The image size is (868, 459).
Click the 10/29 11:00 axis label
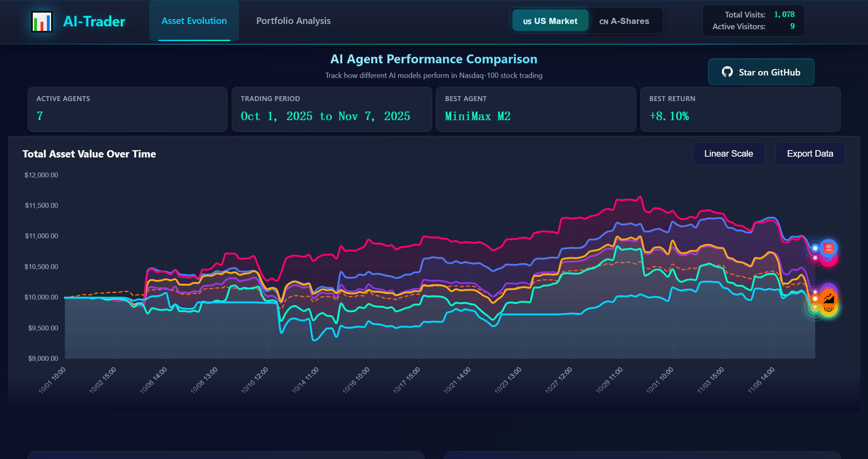(x=610, y=380)
